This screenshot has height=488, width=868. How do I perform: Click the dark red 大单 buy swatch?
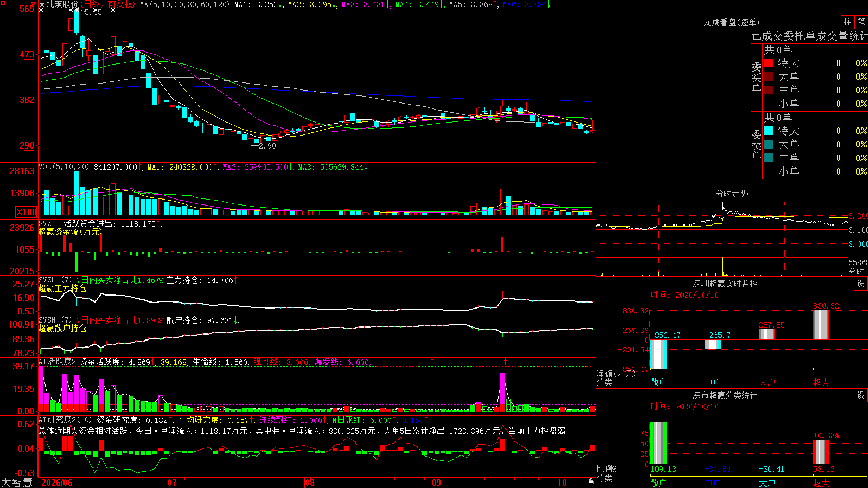click(768, 76)
